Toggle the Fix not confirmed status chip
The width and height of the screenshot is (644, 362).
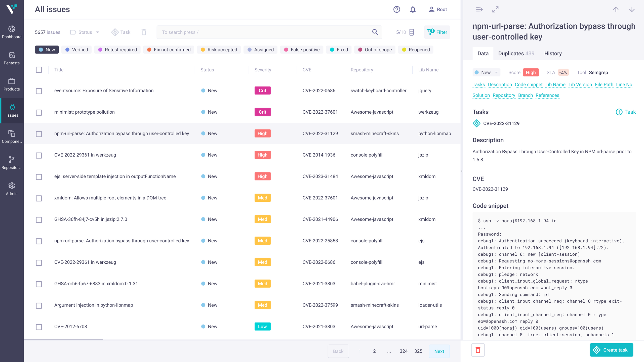(169, 50)
